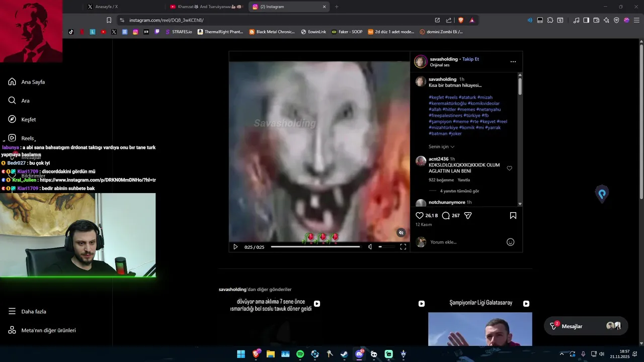Open the EowinLink bookmark
The height and width of the screenshot is (362, 644).
point(313,32)
